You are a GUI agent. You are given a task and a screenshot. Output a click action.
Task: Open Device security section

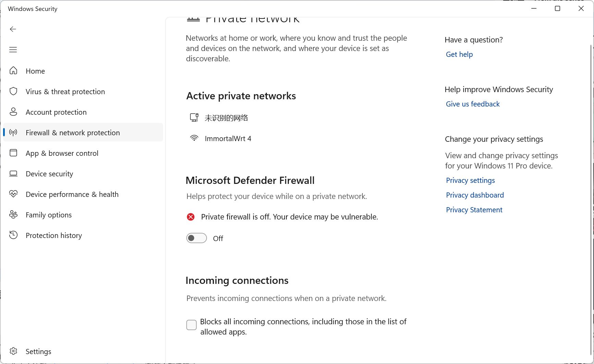83,174
